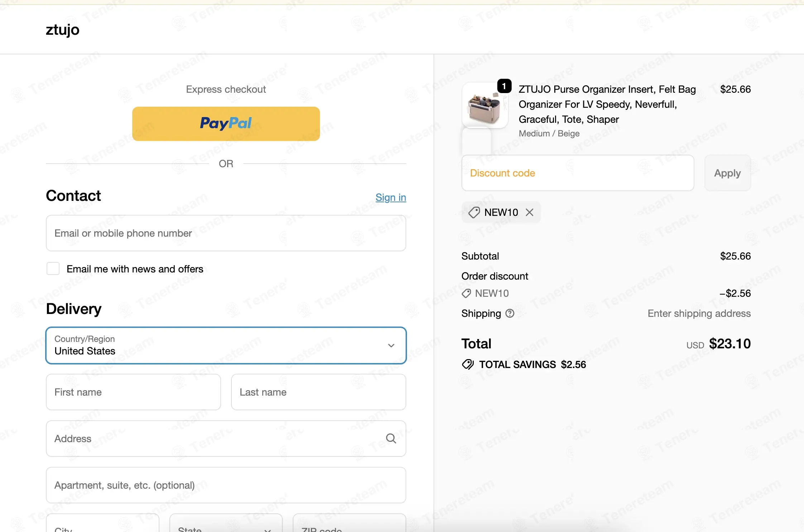Go to the ztujo store logo

pos(63,29)
